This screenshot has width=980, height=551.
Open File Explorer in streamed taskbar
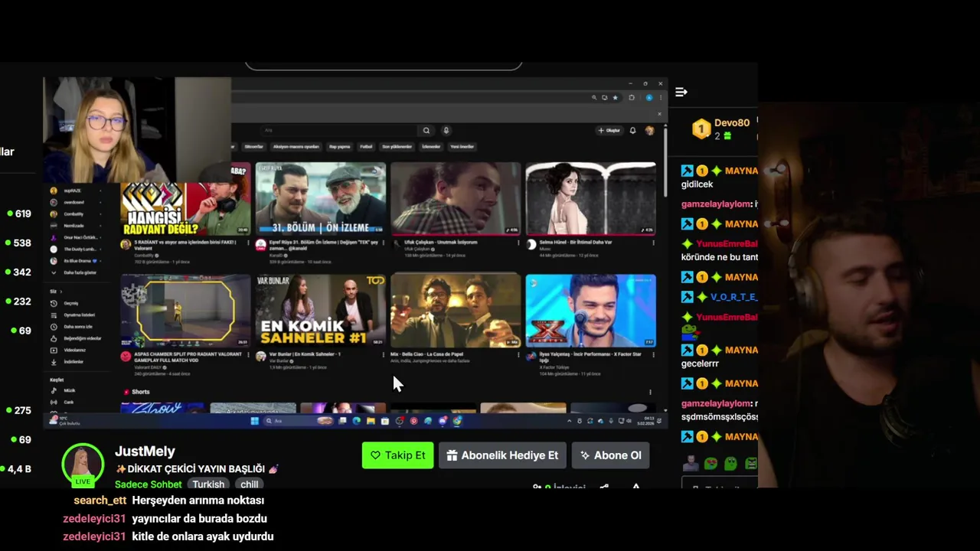tap(371, 421)
